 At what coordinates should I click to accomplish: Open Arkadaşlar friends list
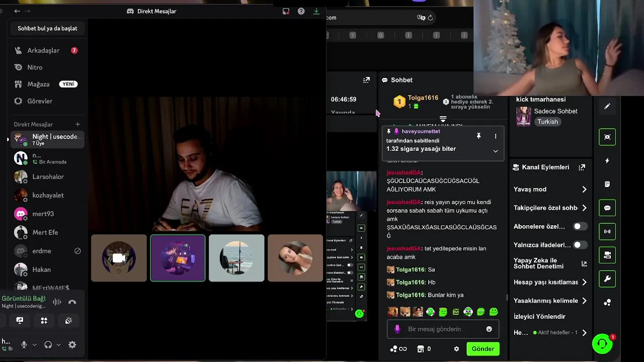[46, 50]
